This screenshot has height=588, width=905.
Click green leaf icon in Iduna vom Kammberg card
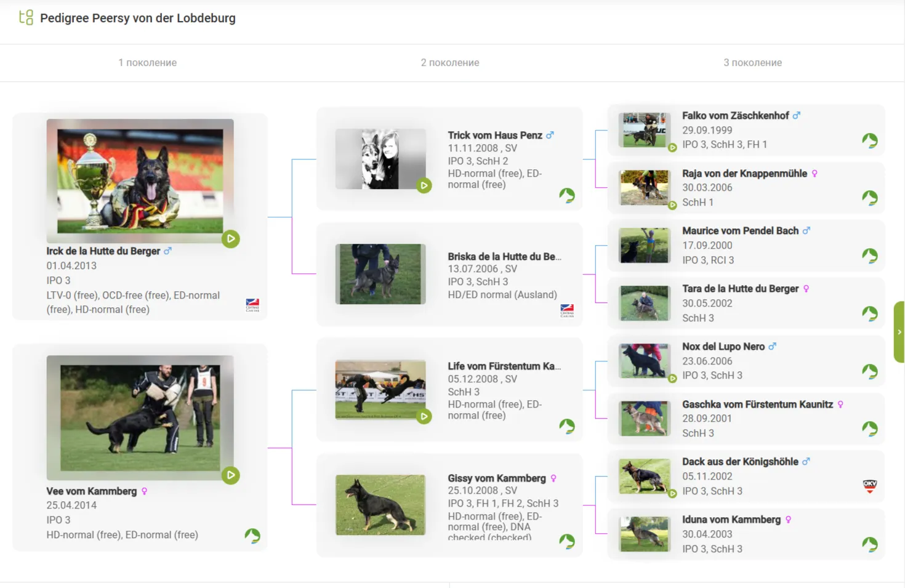pos(870,544)
